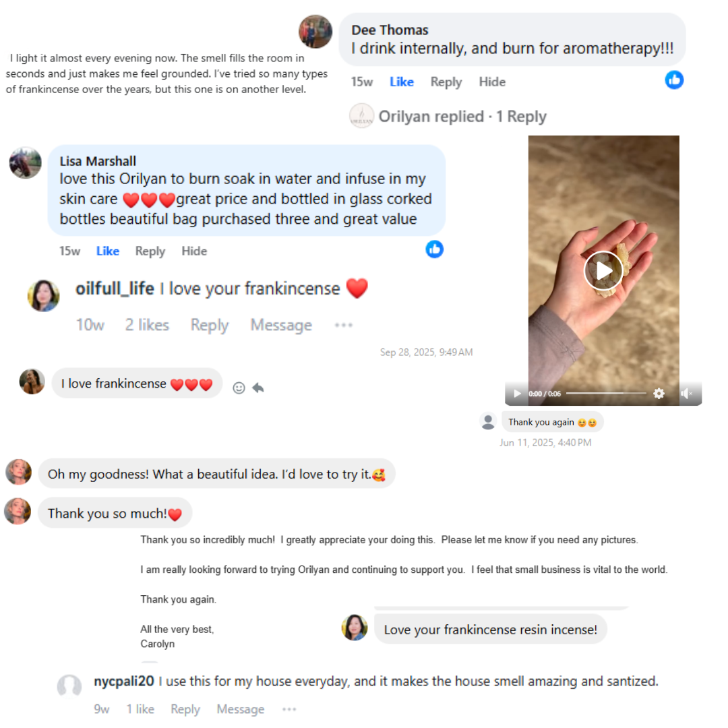Click the three dots beside oilfull_life's Message
The height and width of the screenshot is (728, 728).
[344, 325]
